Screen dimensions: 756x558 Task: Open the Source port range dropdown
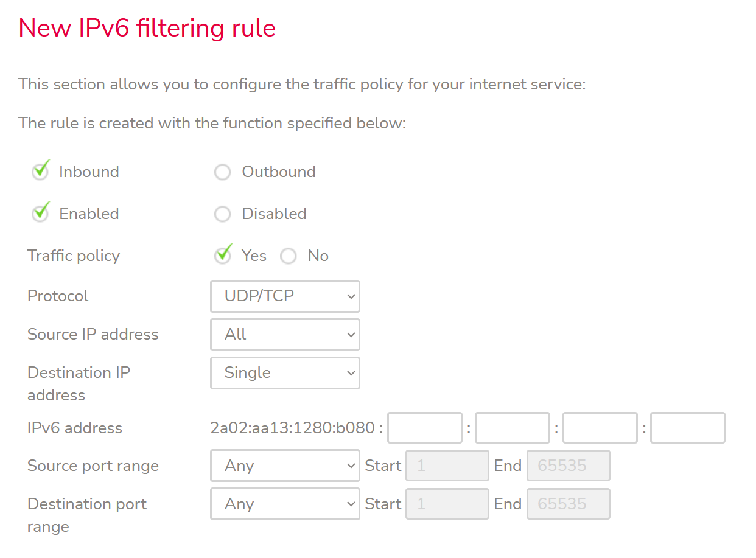(x=285, y=466)
